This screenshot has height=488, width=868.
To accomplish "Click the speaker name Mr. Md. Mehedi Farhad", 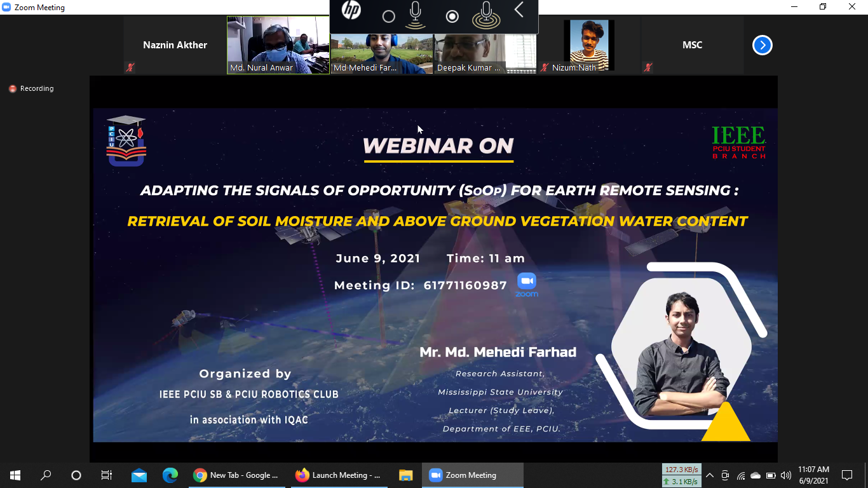I will [498, 353].
